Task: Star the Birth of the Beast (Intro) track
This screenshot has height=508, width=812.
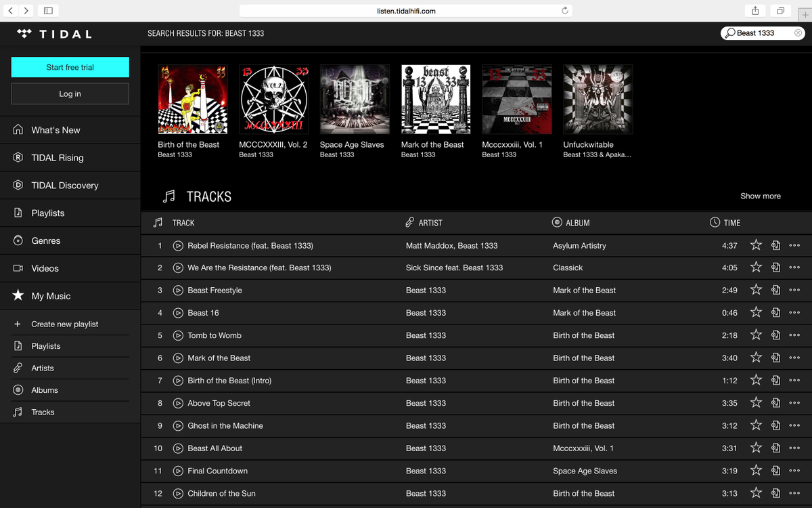Action: click(756, 380)
